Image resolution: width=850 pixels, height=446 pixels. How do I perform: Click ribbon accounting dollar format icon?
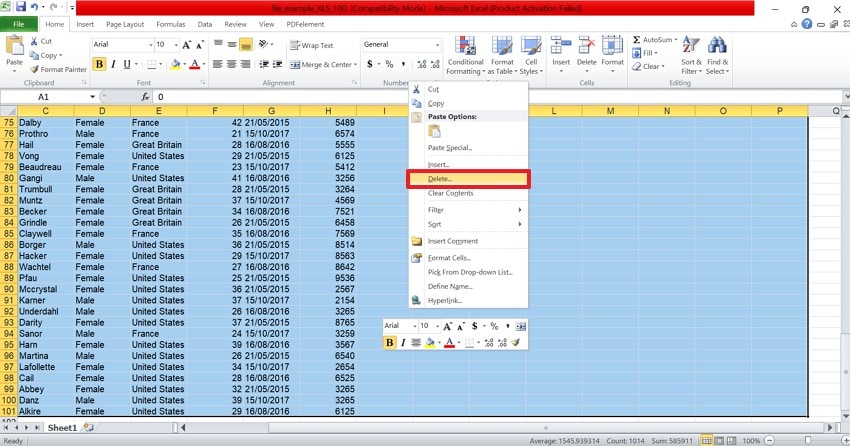(370, 64)
